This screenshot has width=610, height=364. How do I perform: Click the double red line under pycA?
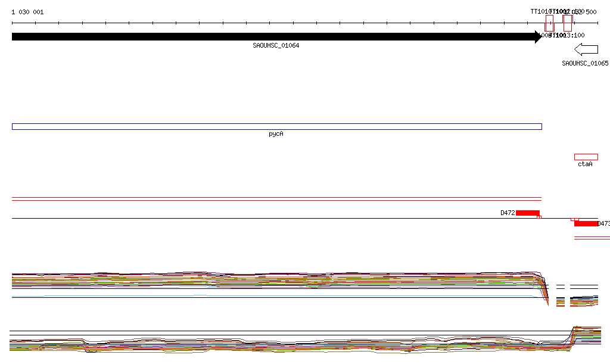[277, 199]
